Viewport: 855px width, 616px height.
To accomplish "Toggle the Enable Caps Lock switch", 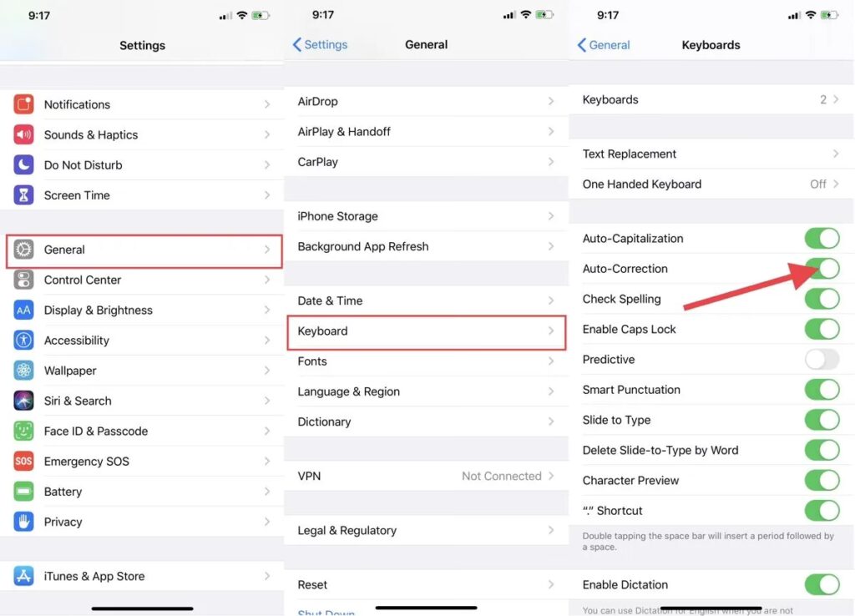I will pos(822,329).
